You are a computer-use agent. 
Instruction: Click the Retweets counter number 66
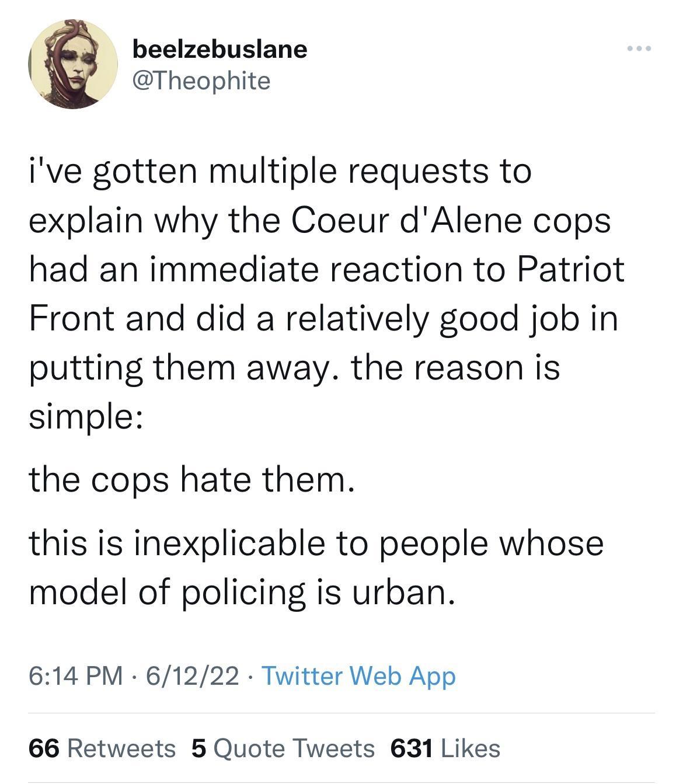tap(44, 748)
